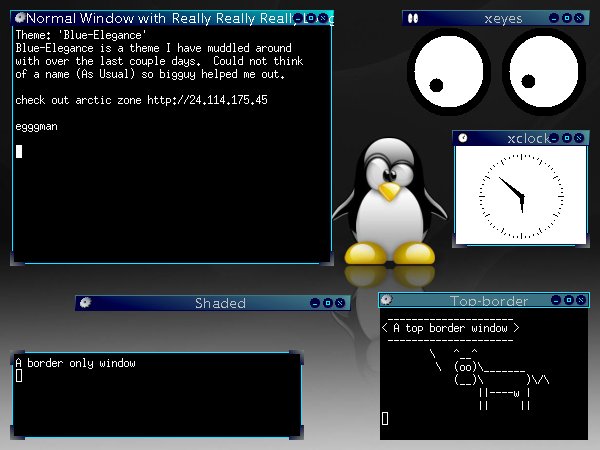Close the Top-border window
Image resolution: width=600 pixels, height=450 pixels.
(x=582, y=300)
